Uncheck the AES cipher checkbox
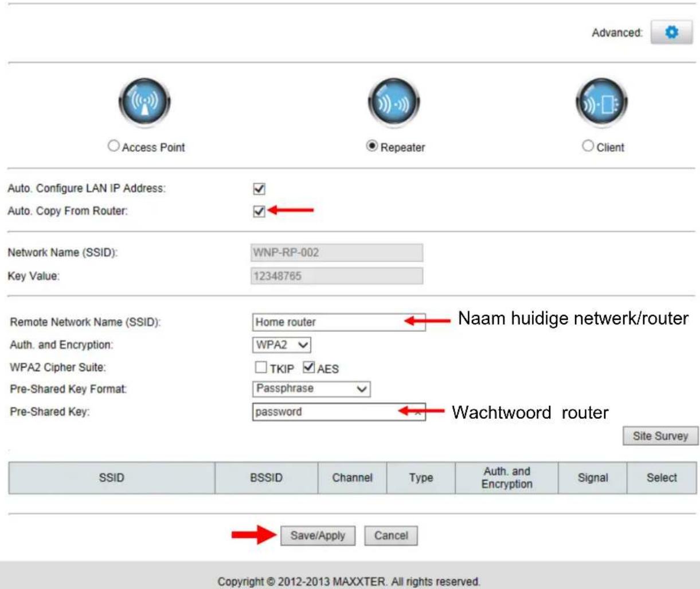Image resolution: width=700 pixels, height=589 pixels. [309, 367]
